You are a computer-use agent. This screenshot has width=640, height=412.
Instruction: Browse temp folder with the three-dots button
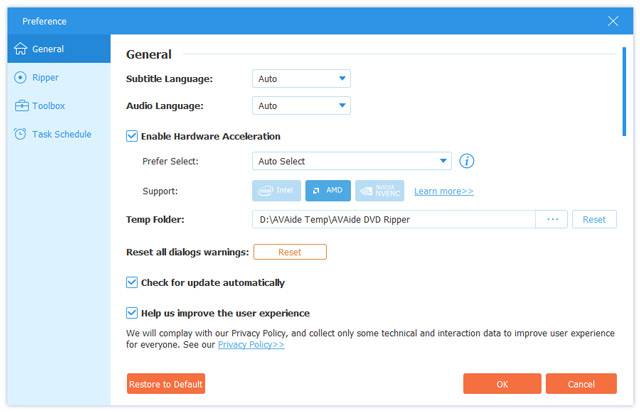551,219
